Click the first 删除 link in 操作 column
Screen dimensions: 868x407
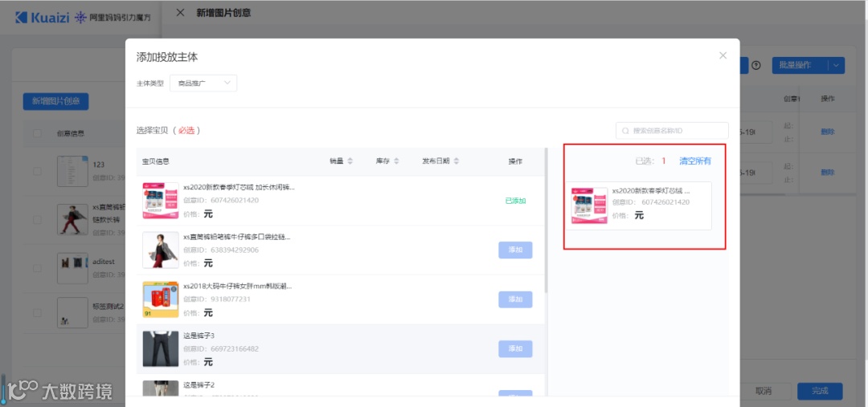tap(828, 132)
